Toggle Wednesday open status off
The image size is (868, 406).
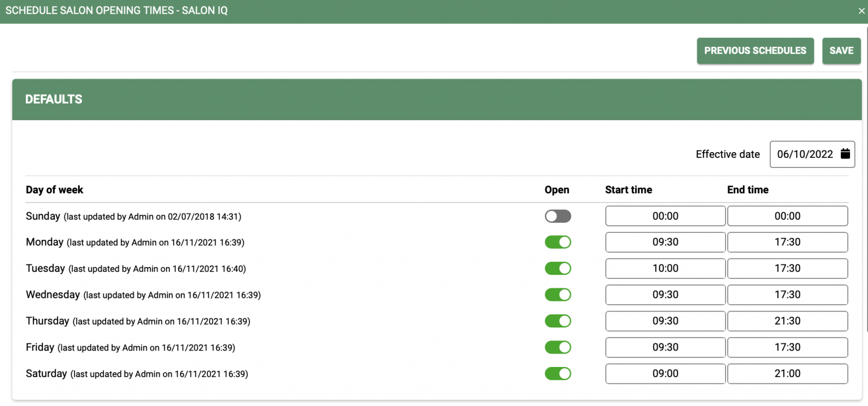[x=558, y=295]
